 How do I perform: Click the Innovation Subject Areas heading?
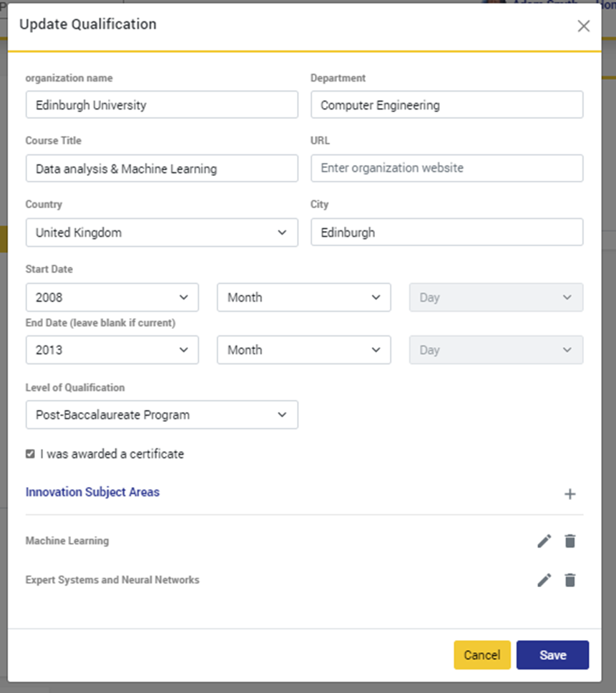92,492
